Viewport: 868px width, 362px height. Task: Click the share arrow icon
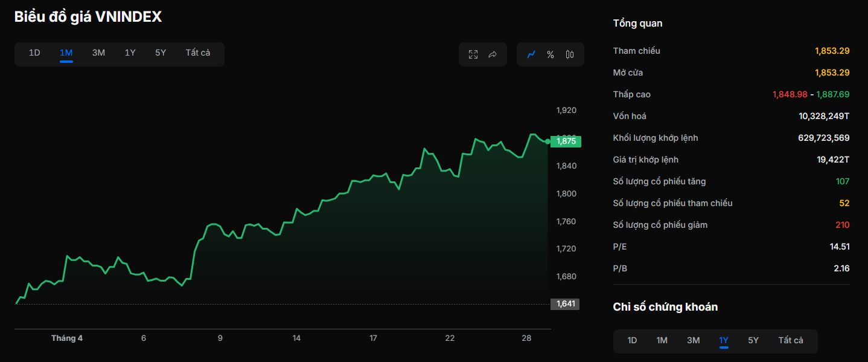493,54
